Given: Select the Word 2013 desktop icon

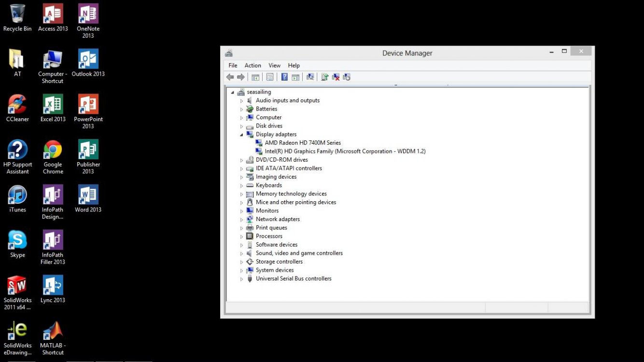Looking at the screenshot, I should pyautogui.click(x=88, y=199).
